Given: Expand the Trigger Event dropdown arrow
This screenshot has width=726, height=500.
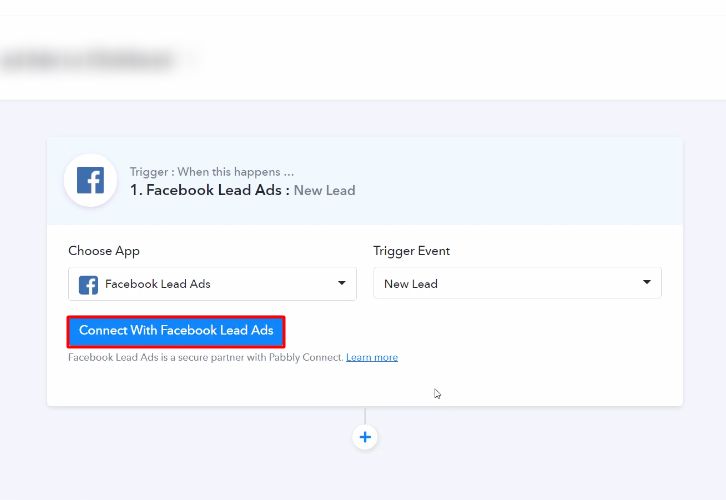Looking at the screenshot, I should tap(647, 282).
